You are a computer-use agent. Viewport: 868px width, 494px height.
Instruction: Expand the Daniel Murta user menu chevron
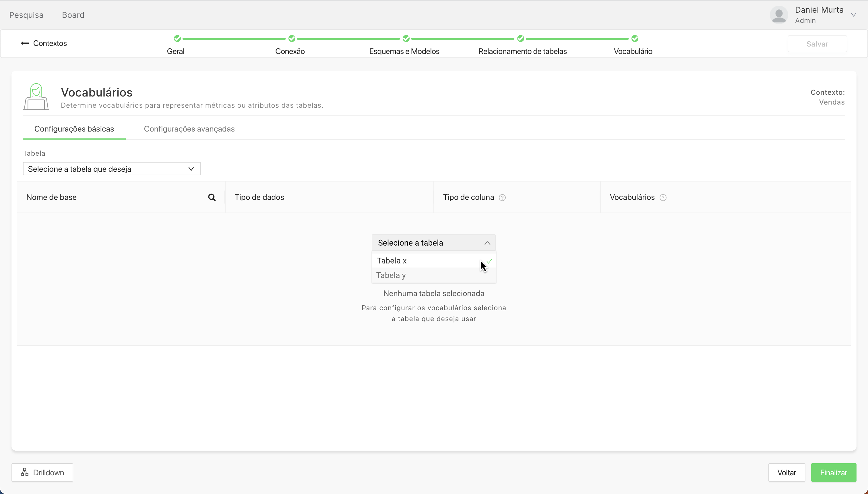click(x=853, y=15)
